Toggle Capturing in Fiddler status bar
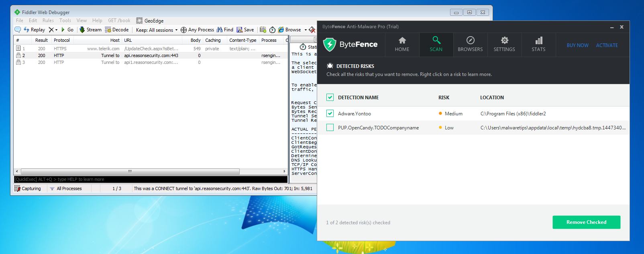 (x=28, y=188)
